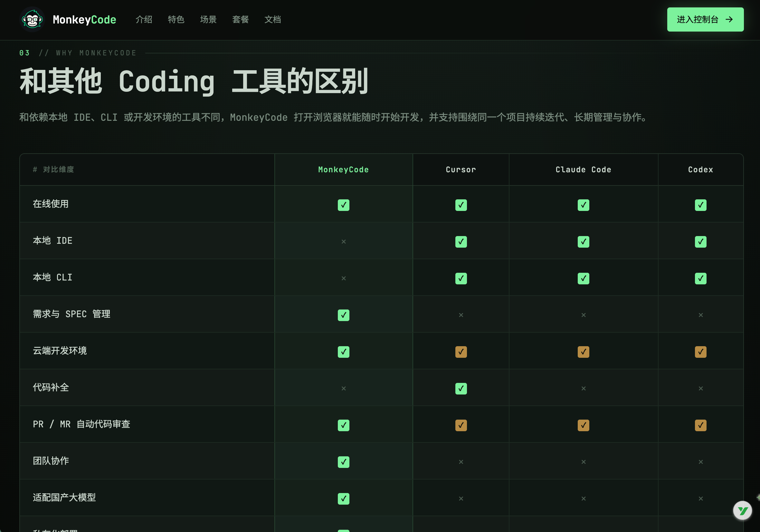
Task: Click the MonkeyCode monkey logo icon
Action: coord(32,20)
